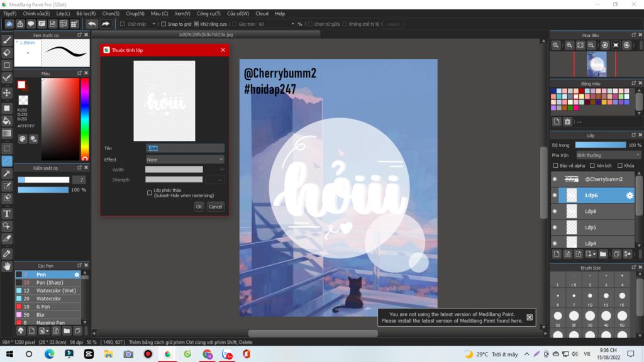This screenshot has width=644, height=362.
Task: Expand add brush dropdown in brush panel
Action: click(47, 331)
